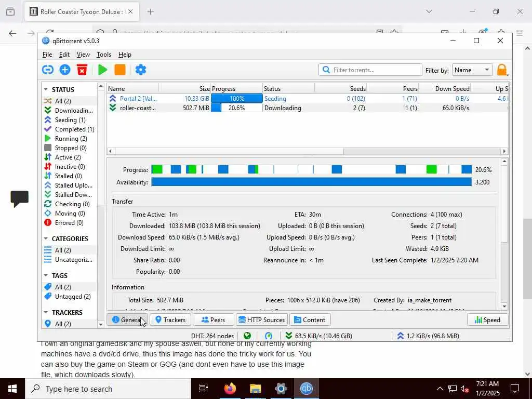Click roller-coast 20.6% progress bar cell

(x=236, y=108)
